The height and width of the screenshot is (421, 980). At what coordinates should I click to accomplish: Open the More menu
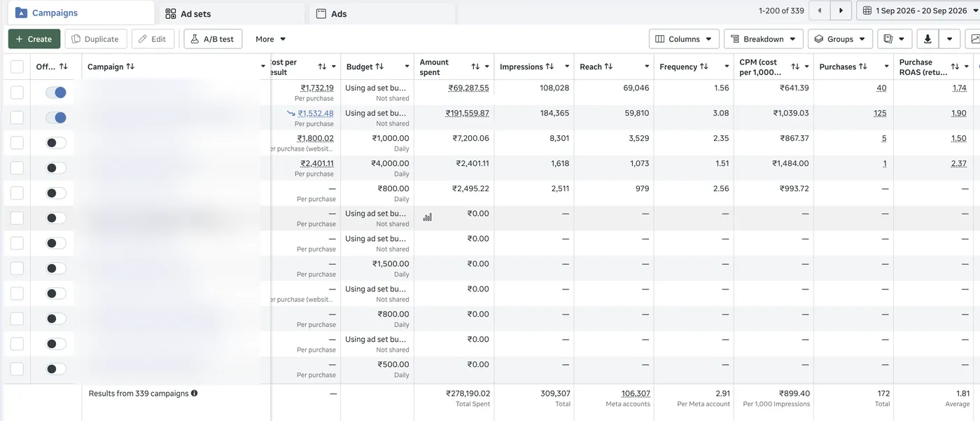click(x=270, y=39)
